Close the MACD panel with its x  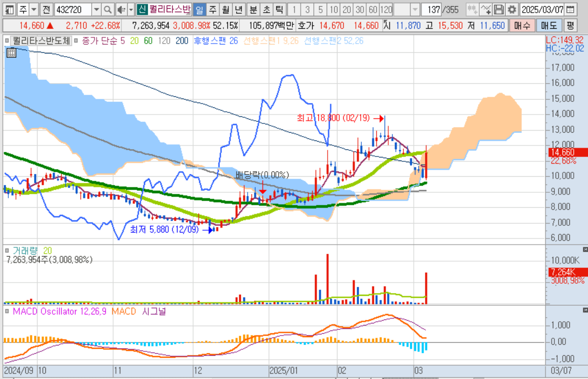tap(585, 310)
